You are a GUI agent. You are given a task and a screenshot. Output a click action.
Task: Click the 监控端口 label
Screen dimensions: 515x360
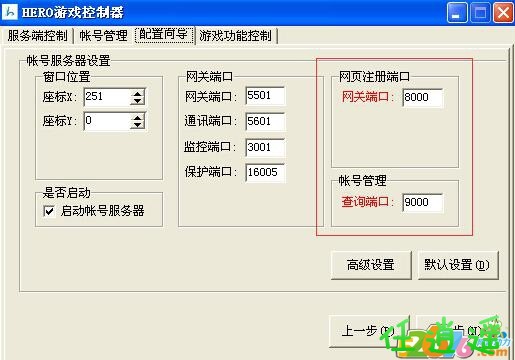tap(210, 147)
